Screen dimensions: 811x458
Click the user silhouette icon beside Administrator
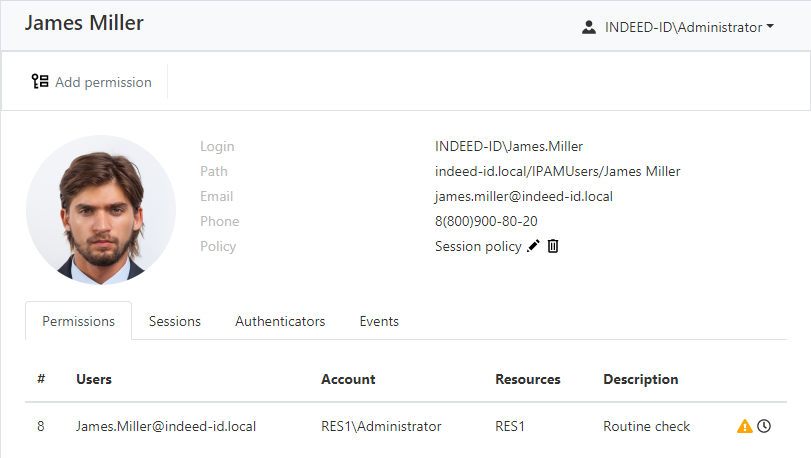click(589, 27)
